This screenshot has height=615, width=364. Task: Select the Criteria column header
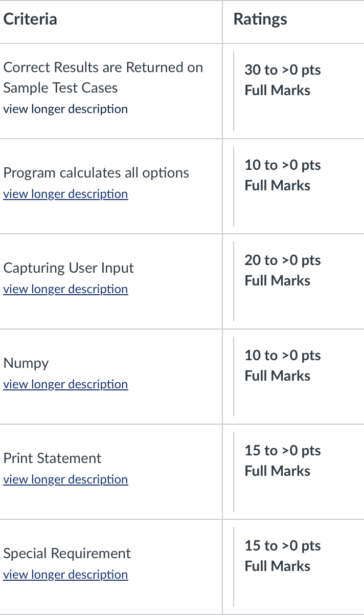coord(30,19)
